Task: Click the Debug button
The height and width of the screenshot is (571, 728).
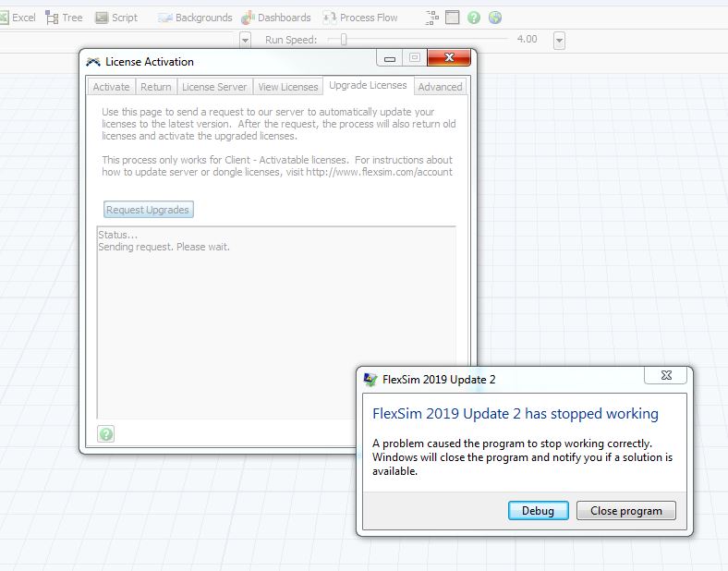Action: (x=538, y=511)
